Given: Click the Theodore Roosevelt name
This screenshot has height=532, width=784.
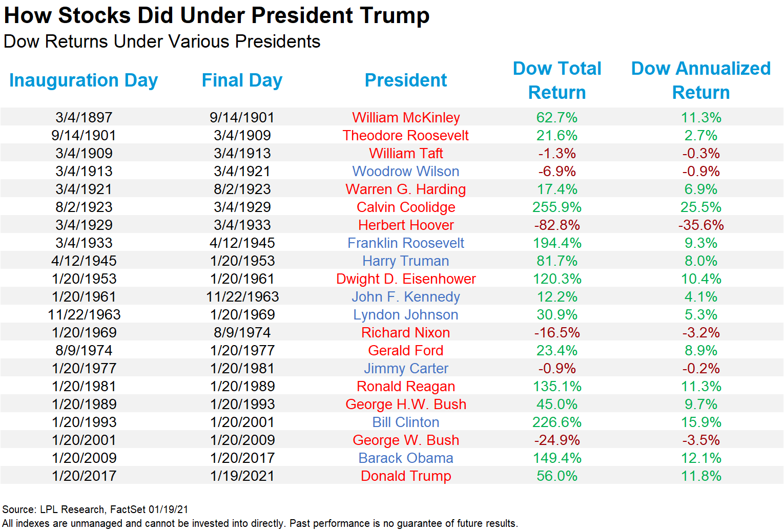Looking at the screenshot, I should (x=406, y=136).
